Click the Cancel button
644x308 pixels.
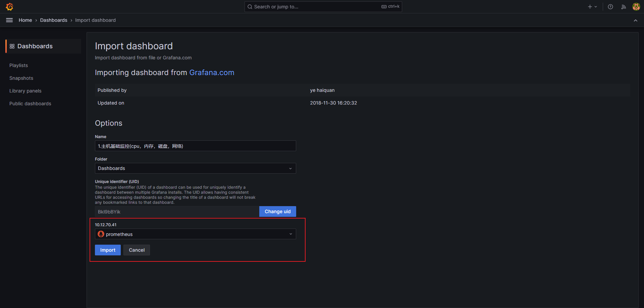(x=137, y=250)
